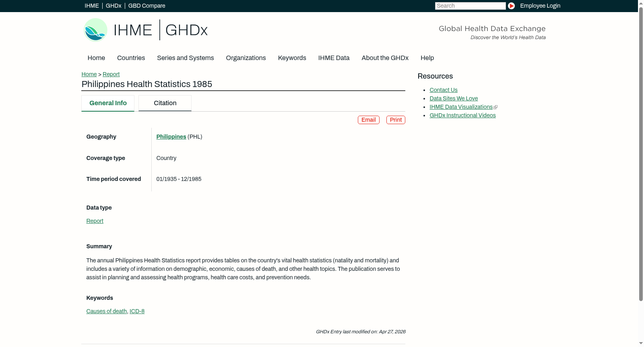Screen dimensions: 644x347
Task: Click the GHDx wordmark in the header
Action: click(186, 30)
